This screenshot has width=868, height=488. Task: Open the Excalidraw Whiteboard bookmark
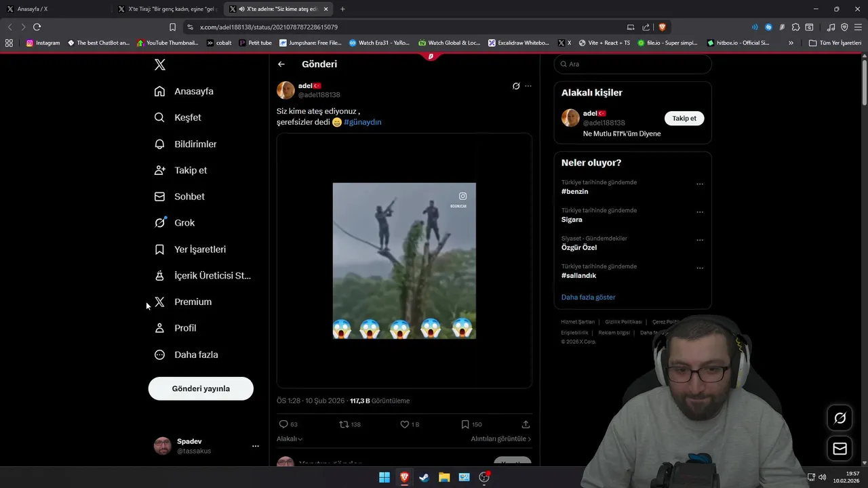519,43
